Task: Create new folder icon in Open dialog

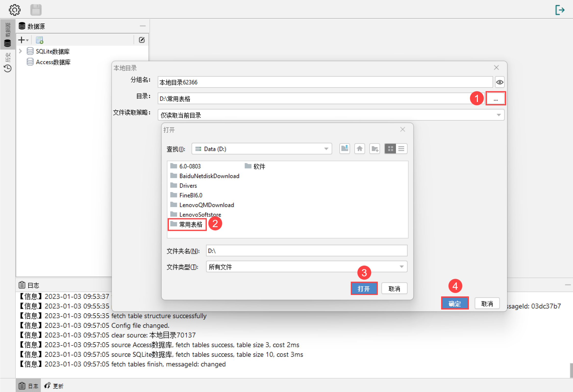Action: [374, 149]
